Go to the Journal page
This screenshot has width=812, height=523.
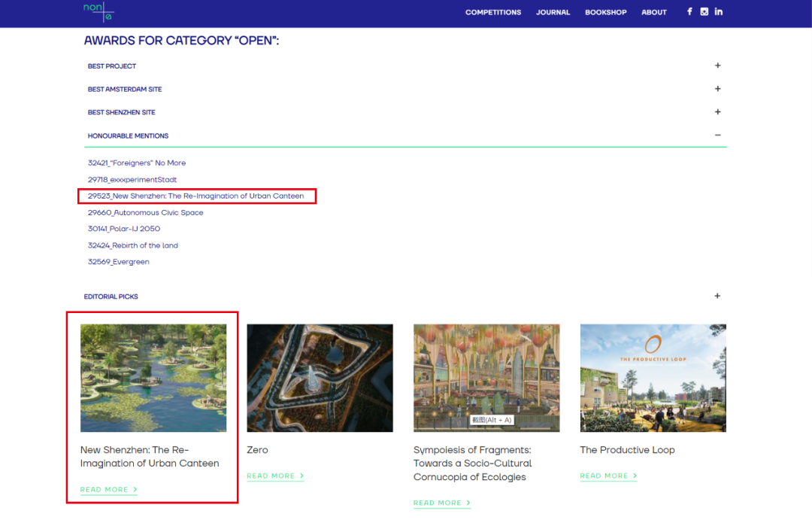click(x=553, y=12)
